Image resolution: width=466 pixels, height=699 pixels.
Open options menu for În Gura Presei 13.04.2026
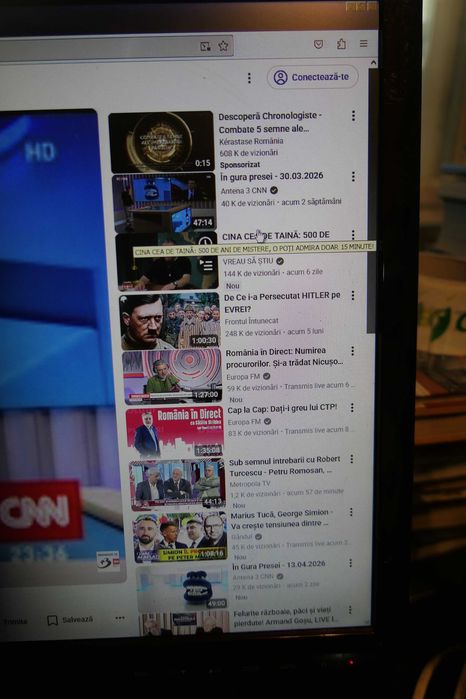click(x=351, y=563)
